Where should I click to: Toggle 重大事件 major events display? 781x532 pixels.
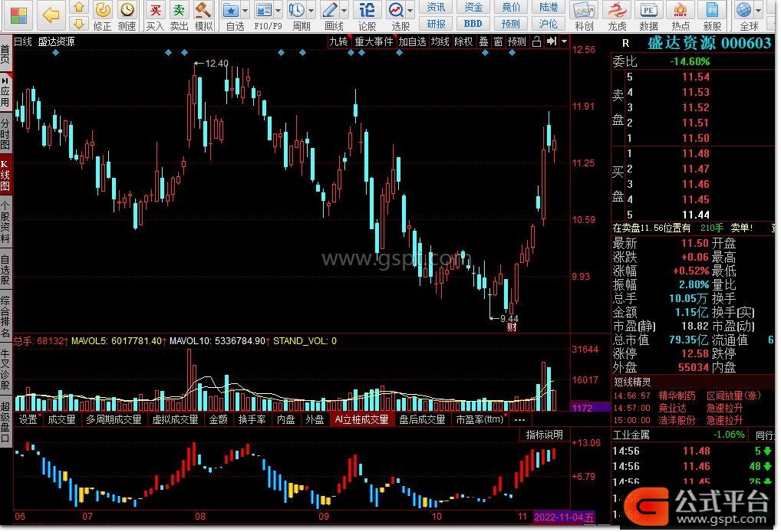point(374,42)
